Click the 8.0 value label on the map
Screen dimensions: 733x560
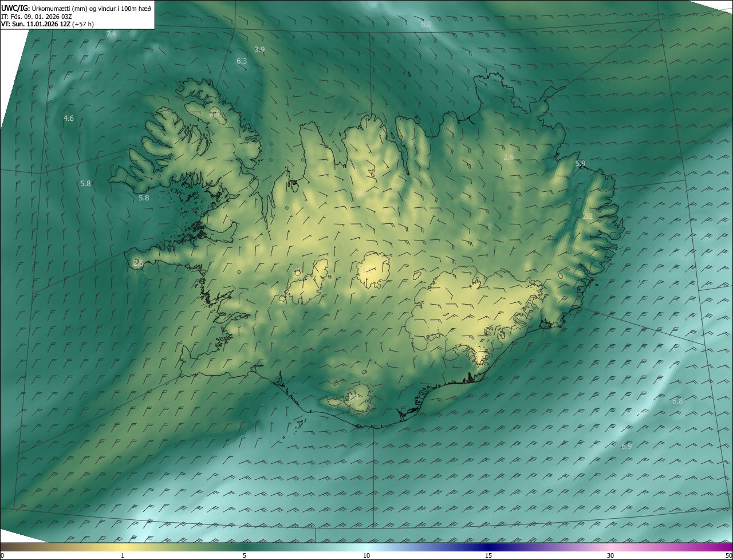click(x=426, y=25)
